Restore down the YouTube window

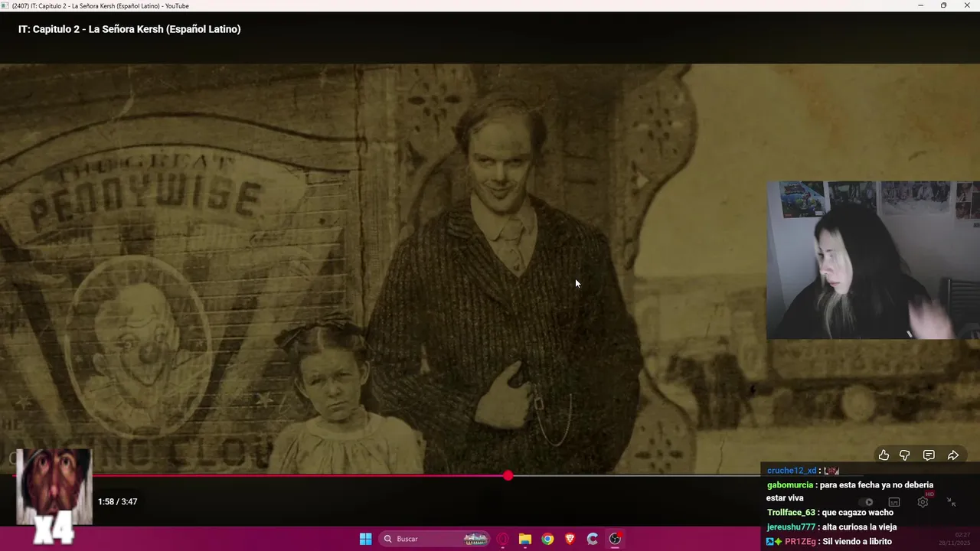943,5
